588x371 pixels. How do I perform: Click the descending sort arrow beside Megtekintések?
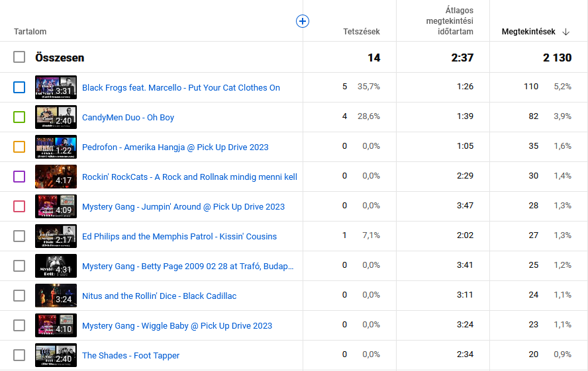coord(565,32)
